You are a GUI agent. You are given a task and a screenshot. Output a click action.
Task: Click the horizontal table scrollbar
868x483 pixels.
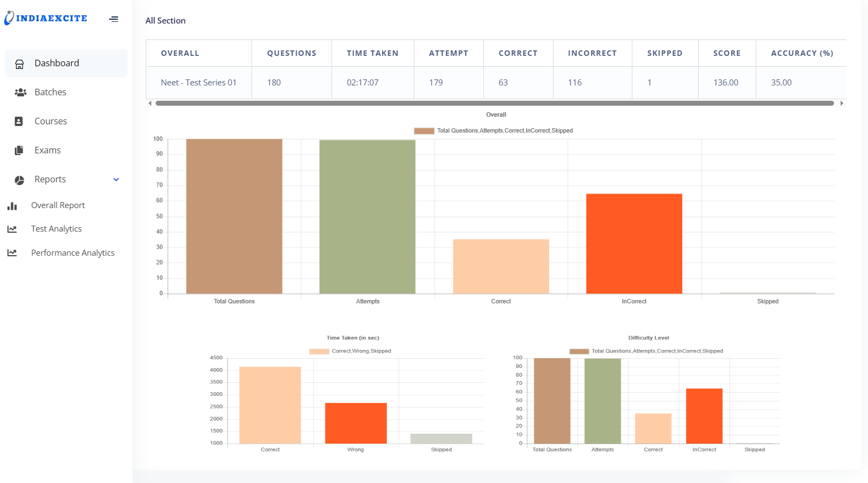pos(494,104)
